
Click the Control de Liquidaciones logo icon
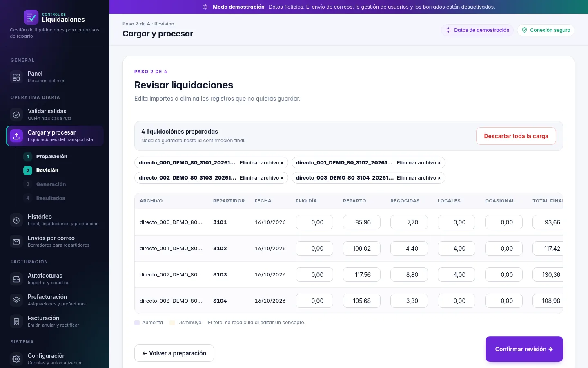point(31,17)
